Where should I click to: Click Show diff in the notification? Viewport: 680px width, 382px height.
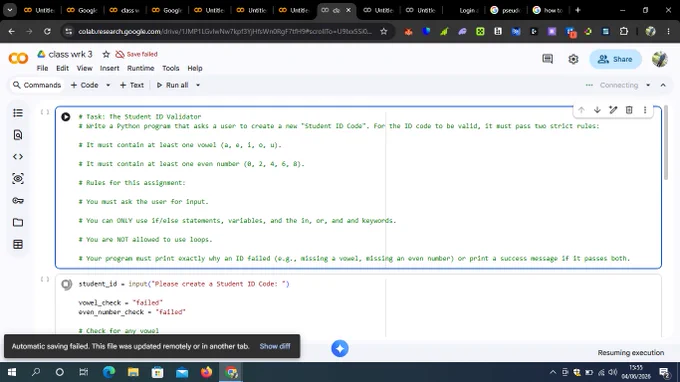(x=275, y=346)
